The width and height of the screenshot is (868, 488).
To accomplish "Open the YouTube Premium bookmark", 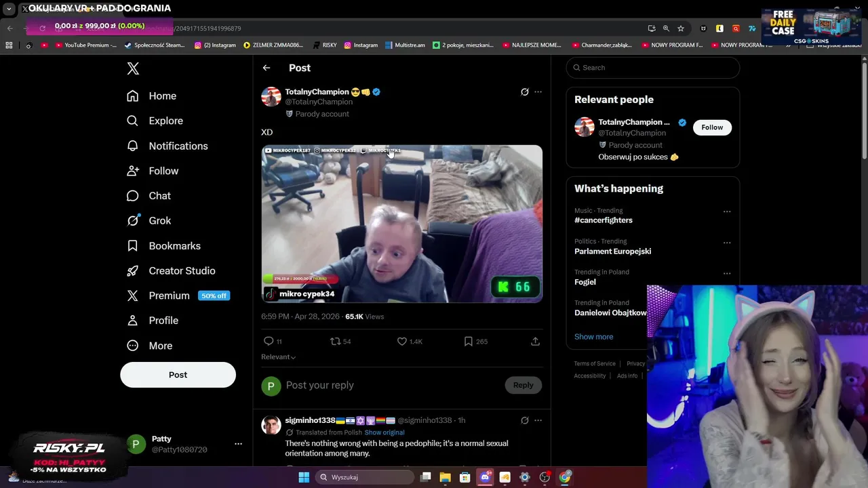I will click(85, 45).
